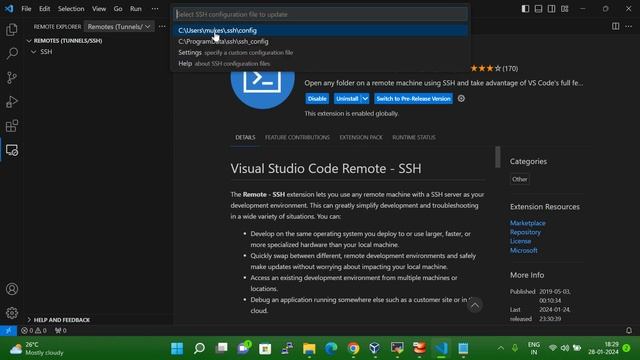This screenshot has height=360, width=640.
Task: Open the Marketplace link
Action: [527, 223]
